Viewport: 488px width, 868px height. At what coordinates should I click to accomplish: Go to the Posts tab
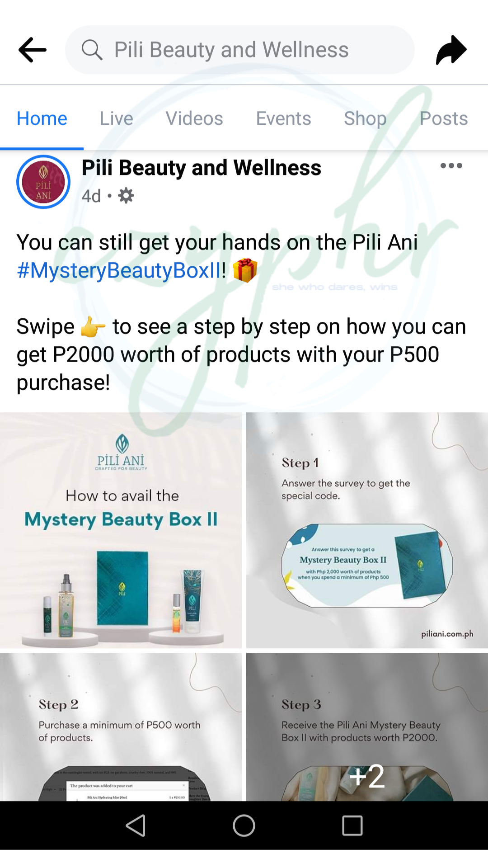tap(444, 118)
